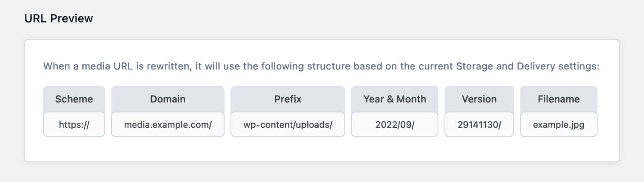
Task: Select the media.example.com/ domain value
Action: pos(168,124)
